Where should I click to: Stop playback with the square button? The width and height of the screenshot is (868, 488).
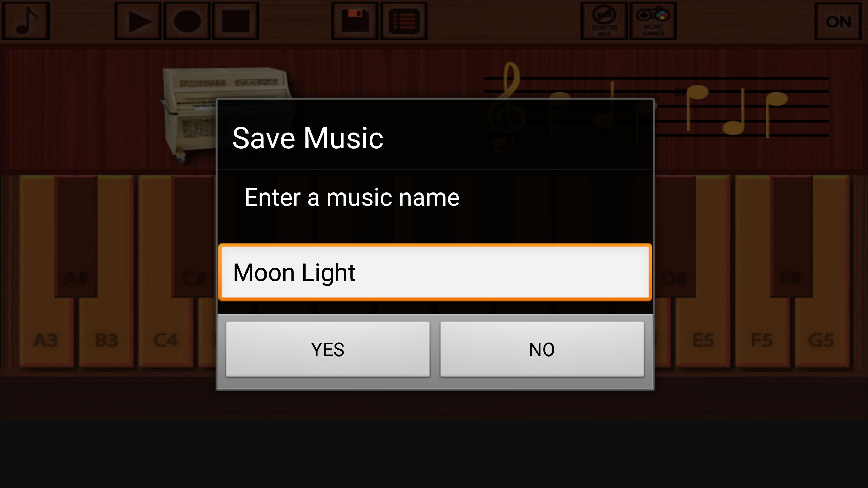[x=236, y=21]
